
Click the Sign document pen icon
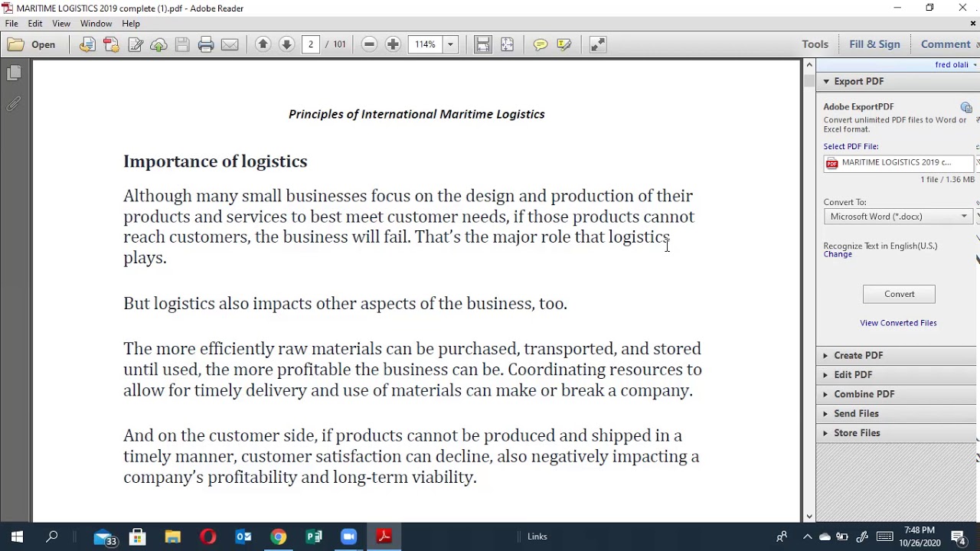[136, 44]
